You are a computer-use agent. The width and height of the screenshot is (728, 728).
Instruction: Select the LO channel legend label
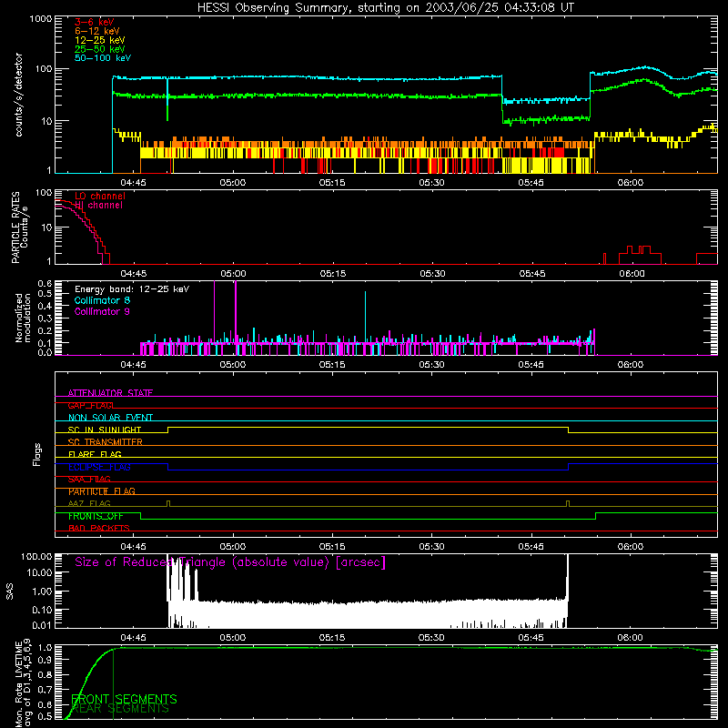[100, 196]
